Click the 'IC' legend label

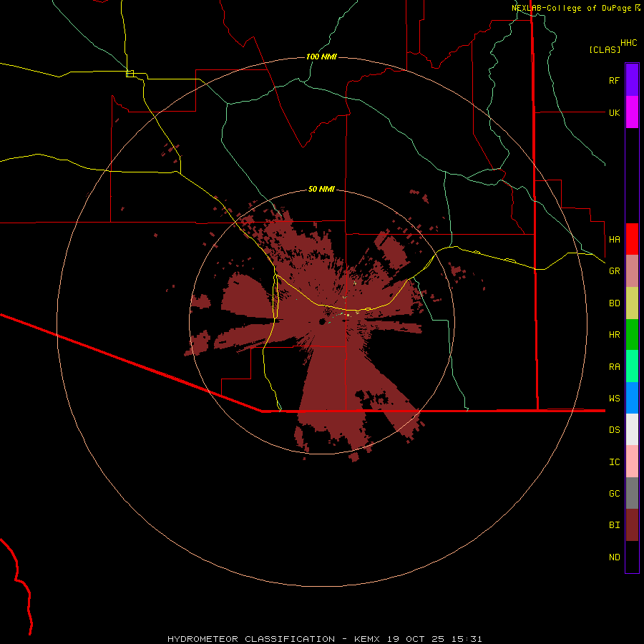pyautogui.click(x=614, y=462)
